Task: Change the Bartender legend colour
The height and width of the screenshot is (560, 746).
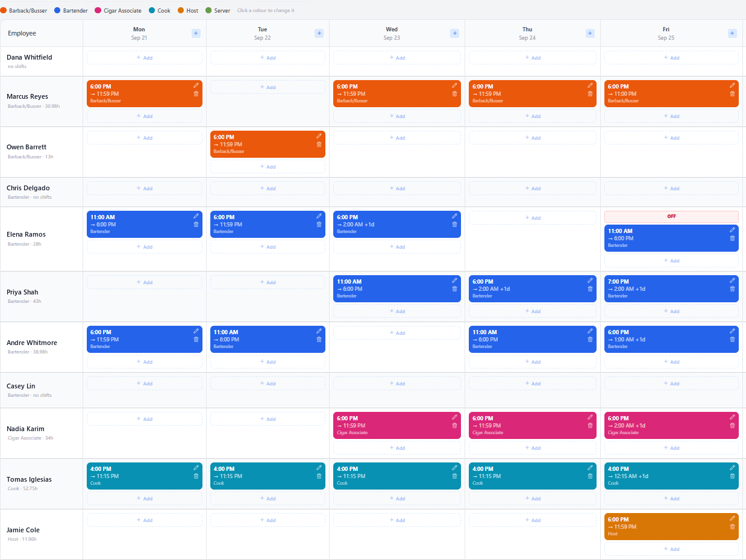Action: [57, 10]
